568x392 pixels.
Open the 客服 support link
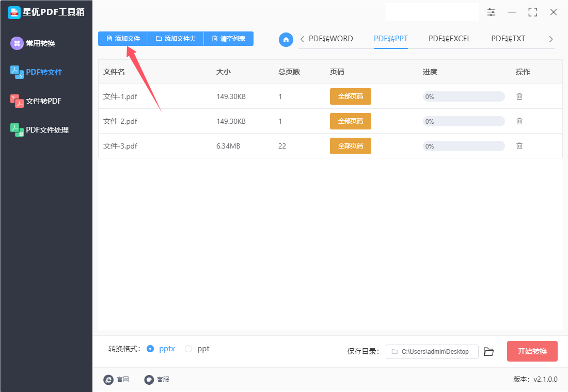[x=157, y=379]
